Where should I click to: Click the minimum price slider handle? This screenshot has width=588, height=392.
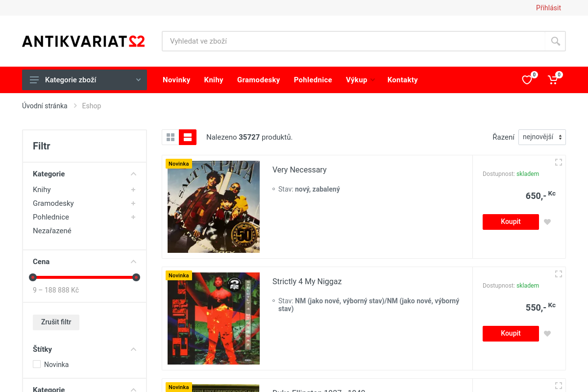33,277
